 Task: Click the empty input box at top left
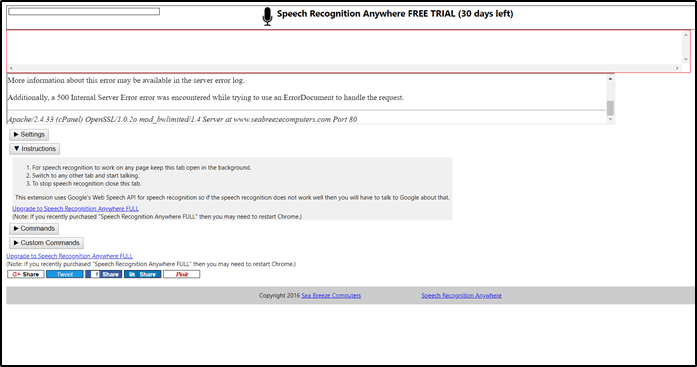[x=84, y=12]
